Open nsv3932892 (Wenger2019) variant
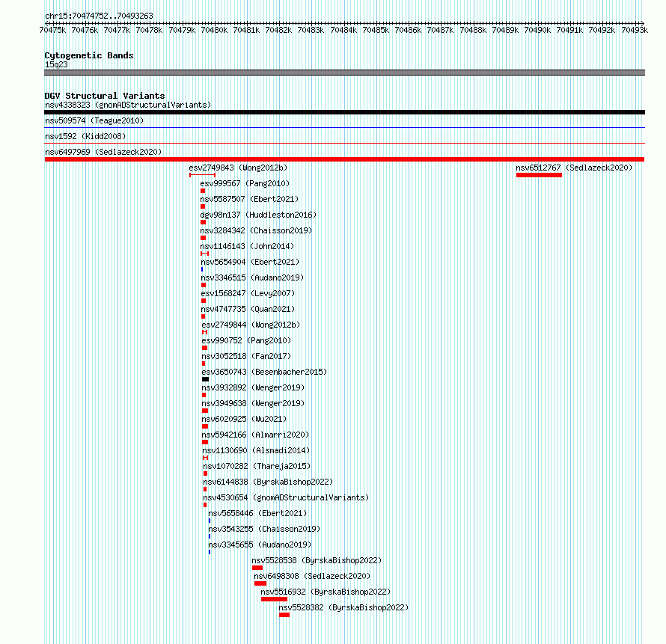The height and width of the screenshot is (644, 666). (253, 387)
